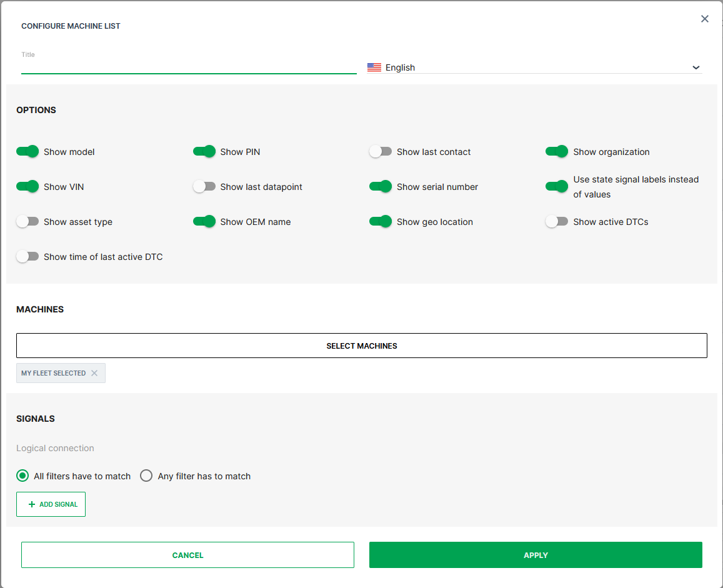Enable Show last datapoint
The width and height of the screenshot is (723, 588).
(x=204, y=186)
